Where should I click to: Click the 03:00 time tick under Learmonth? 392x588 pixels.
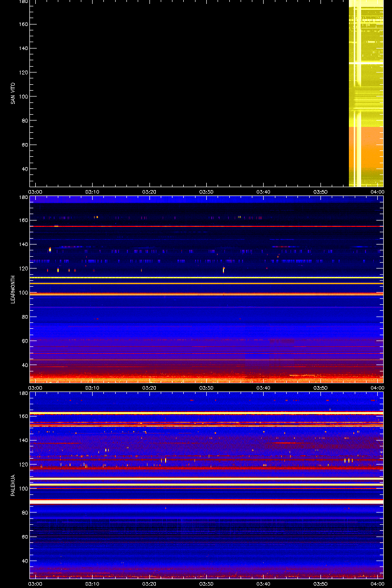pyautogui.click(x=35, y=388)
